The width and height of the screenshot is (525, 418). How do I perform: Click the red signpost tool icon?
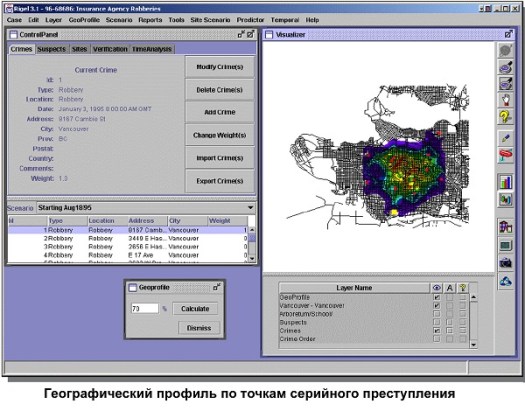click(506, 155)
